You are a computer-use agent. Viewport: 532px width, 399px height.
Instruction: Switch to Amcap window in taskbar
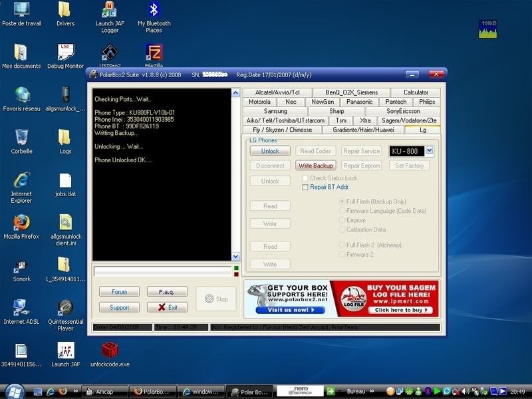pos(105,392)
